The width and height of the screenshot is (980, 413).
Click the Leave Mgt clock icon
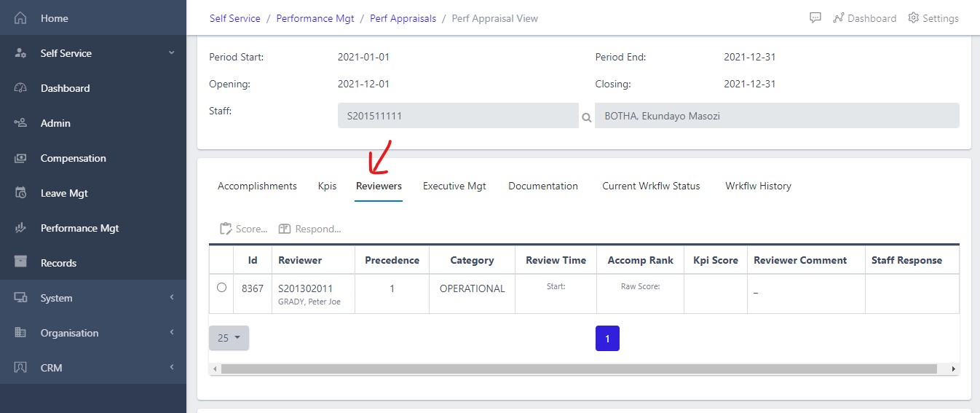click(x=20, y=193)
